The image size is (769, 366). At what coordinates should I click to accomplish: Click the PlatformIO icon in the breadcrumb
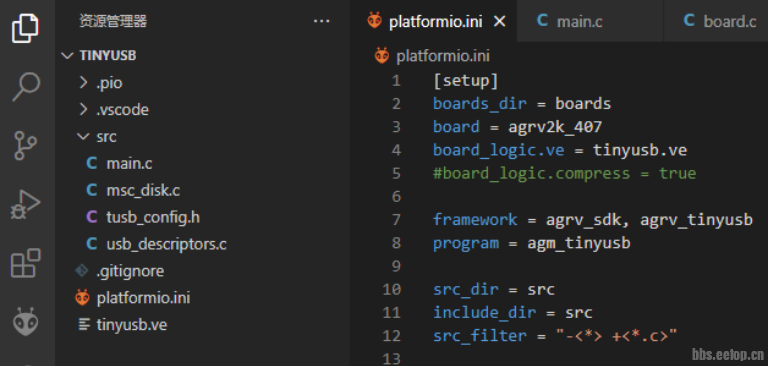(382, 55)
